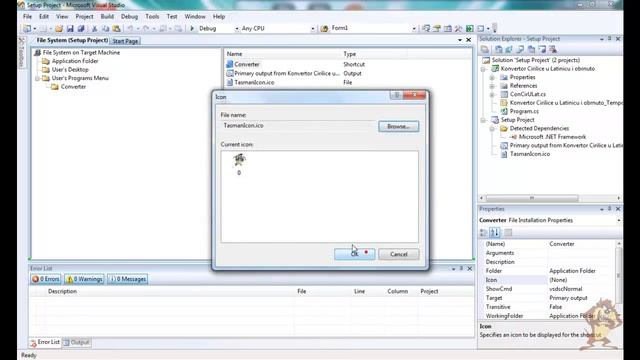Click Cancel in the Icon dialog
This screenshot has width=640, height=360.
click(398, 254)
